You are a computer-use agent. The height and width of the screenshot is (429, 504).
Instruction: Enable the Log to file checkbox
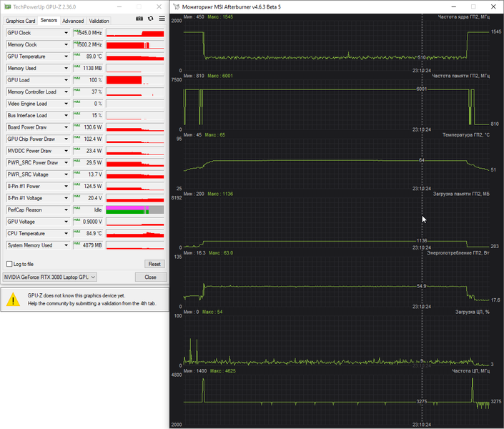click(x=9, y=264)
